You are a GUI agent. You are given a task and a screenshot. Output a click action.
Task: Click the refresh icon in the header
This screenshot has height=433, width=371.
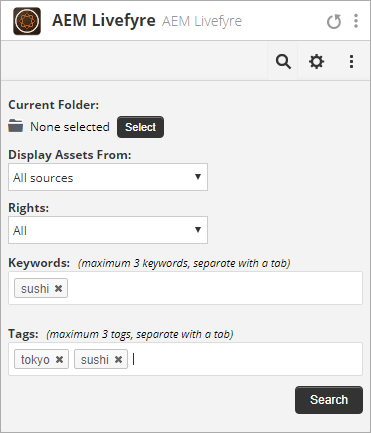pyautogui.click(x=334, y=22)
